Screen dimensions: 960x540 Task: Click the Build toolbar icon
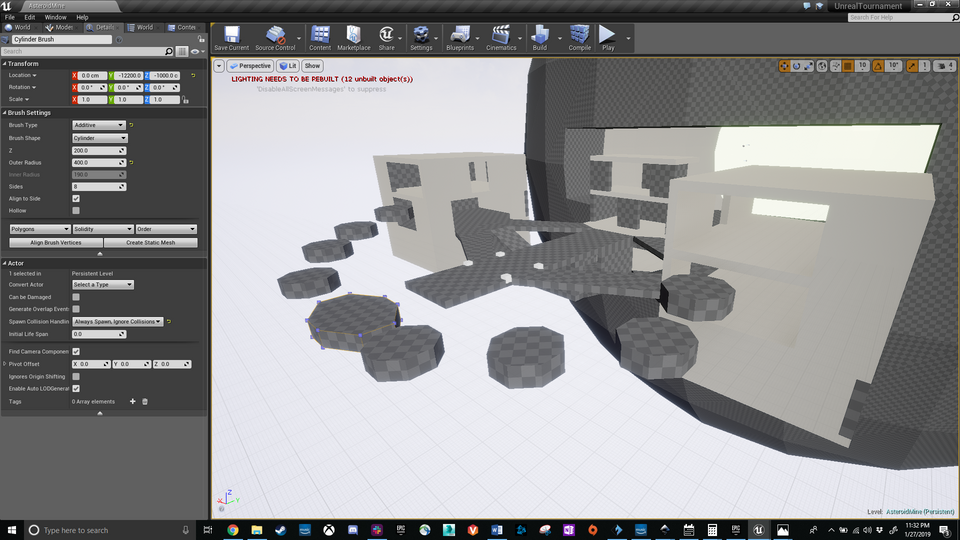point(539,38)
